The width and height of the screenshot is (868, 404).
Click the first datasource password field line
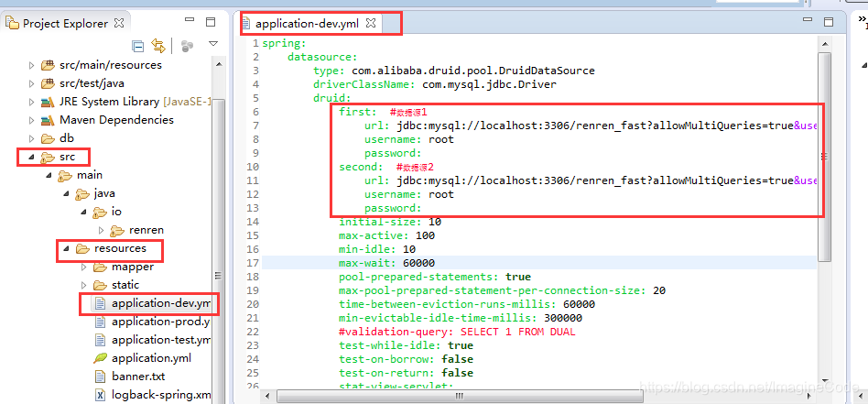tap(393, 153)
